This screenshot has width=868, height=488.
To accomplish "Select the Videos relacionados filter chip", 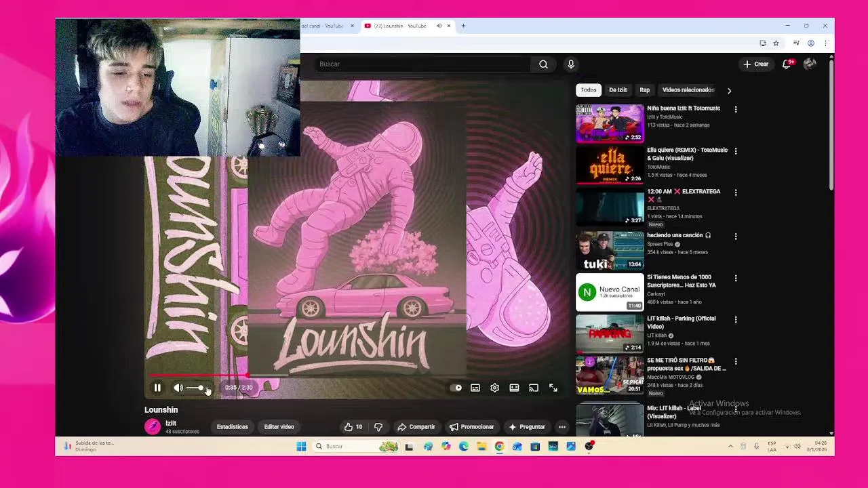I will click(x=687, y=90).
